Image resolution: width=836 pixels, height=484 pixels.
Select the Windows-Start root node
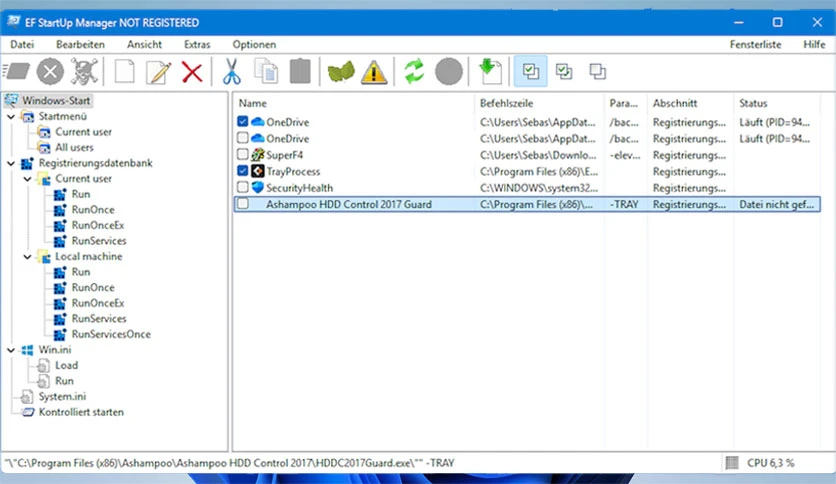click(x=56, y=100)
